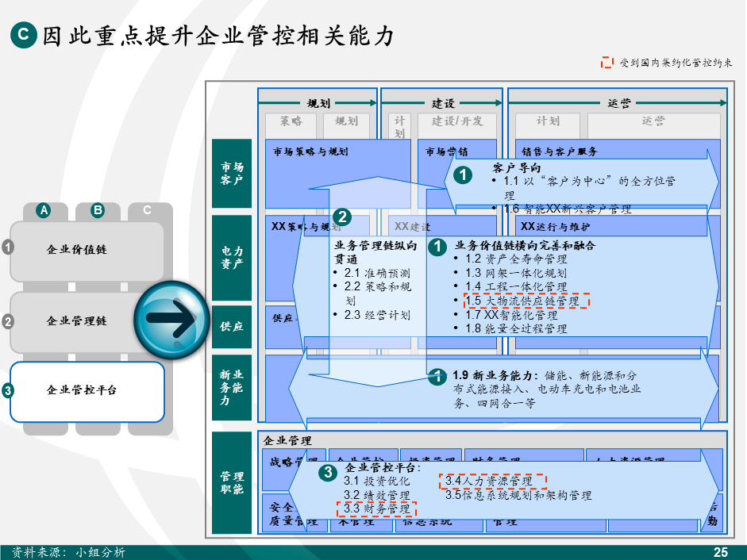
Task: Select the highlighted 企业管控平台 box
Action: point(87,391)
